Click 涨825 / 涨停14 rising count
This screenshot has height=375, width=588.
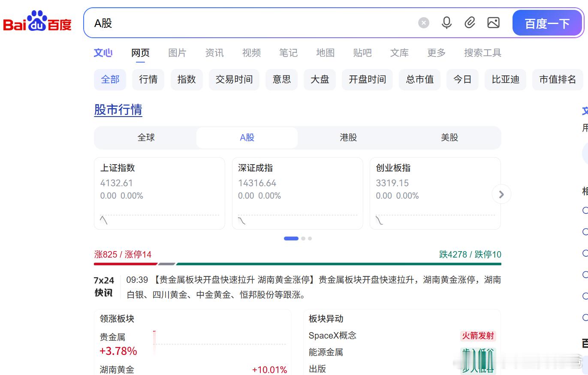click(123, 255)
